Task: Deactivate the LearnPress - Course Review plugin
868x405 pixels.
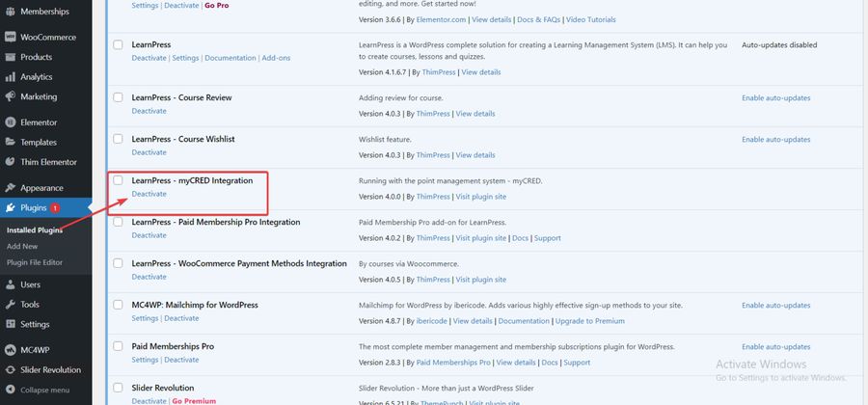Action: pyautogui.click(x=149, y=111)
